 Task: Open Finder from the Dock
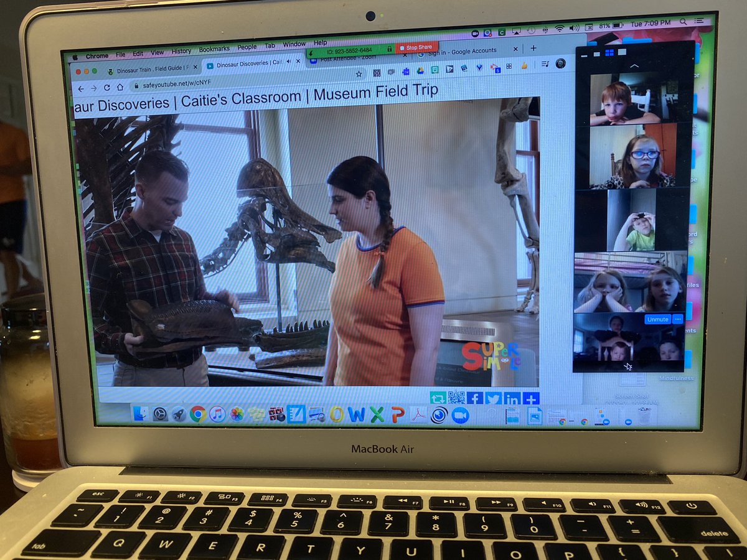tap(141, 413)
